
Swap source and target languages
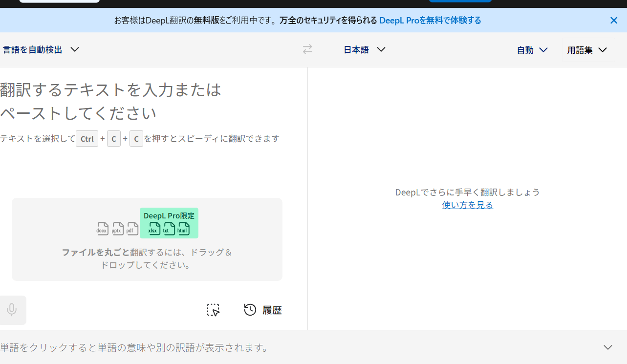coord(307,49)
